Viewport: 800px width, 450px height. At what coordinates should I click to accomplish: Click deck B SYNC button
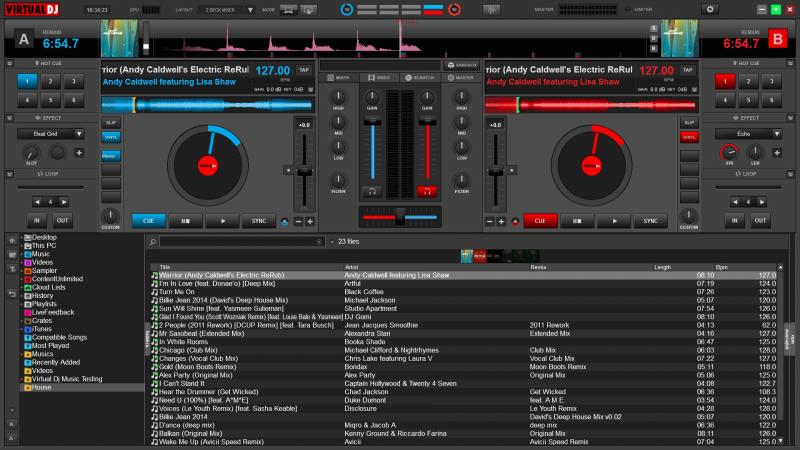(651, 221)
